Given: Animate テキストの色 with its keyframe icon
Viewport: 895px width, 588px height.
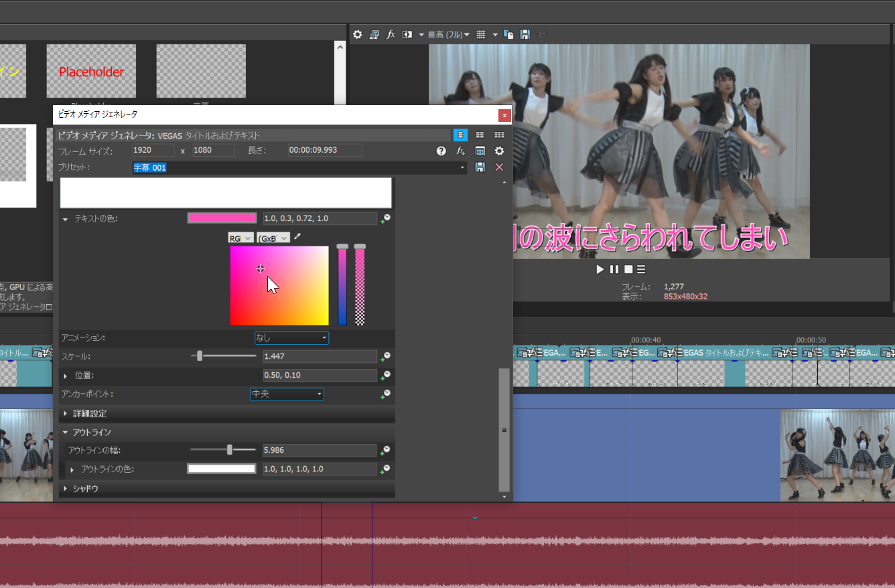Looking at the screenshot, I should click(385, 218).
